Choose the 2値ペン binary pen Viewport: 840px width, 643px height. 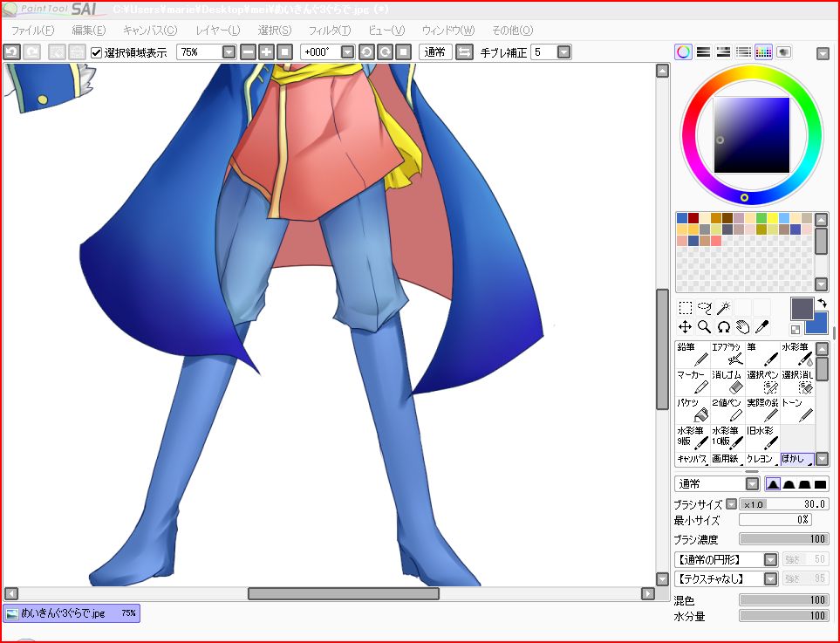[x=727, y=410]
